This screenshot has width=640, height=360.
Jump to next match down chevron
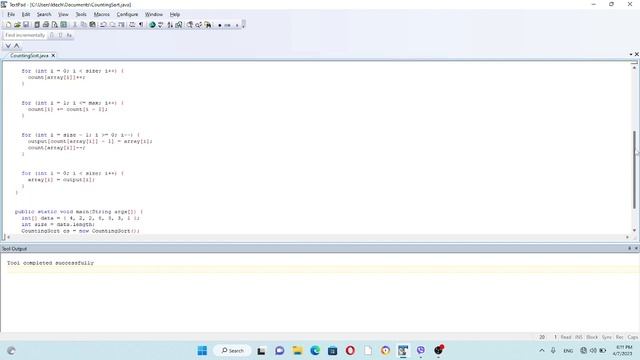click(8, 46)
